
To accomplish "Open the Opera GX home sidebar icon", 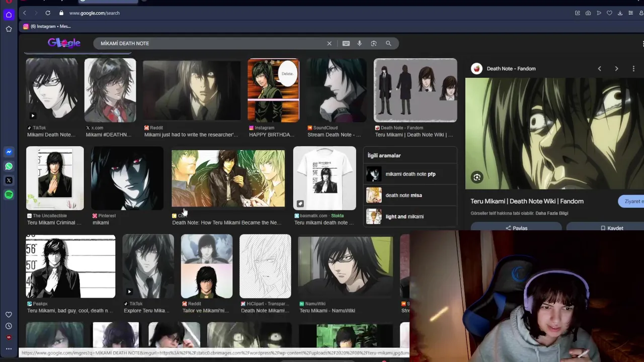I will click(9, 15).
